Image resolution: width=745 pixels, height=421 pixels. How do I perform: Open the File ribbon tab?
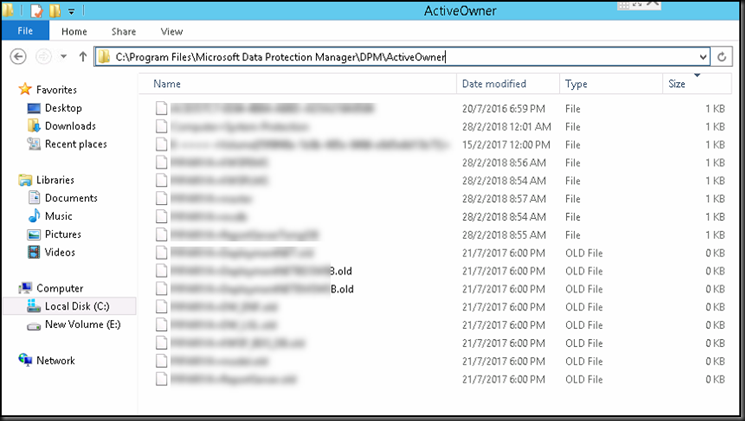25,31
